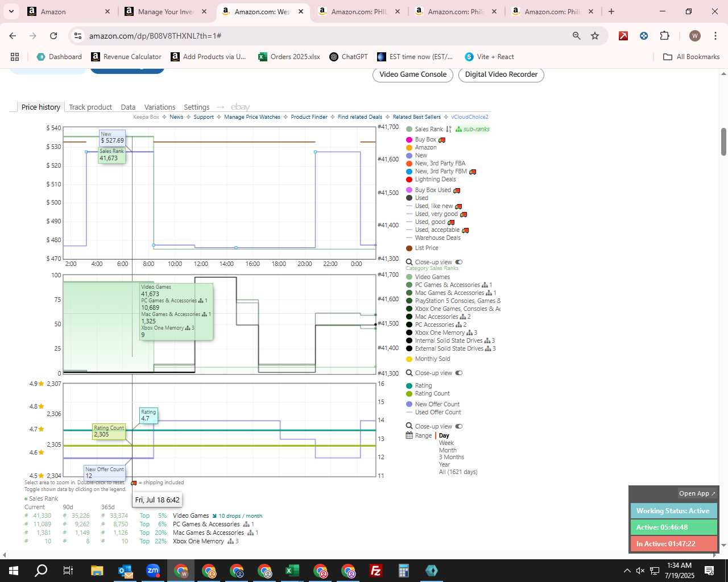This screenshot has width=728, height=582.
Task: Select the Month range option
Action: (x=448, y=450)
